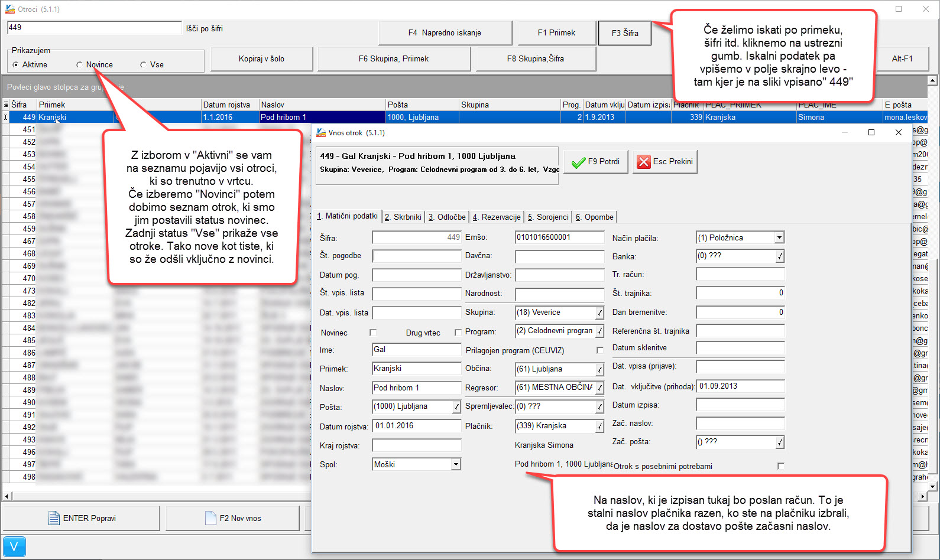Viewport: 940px width, 560px height.
Task: Click the search field containing 449
Action: point(95,28)
